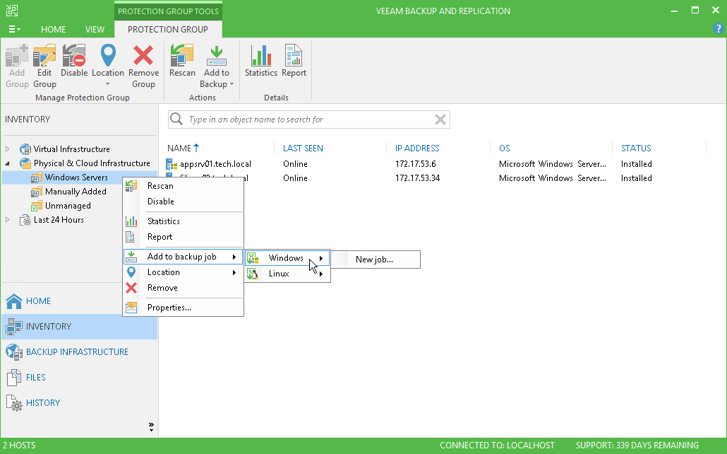Click the IP address 172.17.53.6
This screenshot has width=727, height=454.
tap(415, 164)
